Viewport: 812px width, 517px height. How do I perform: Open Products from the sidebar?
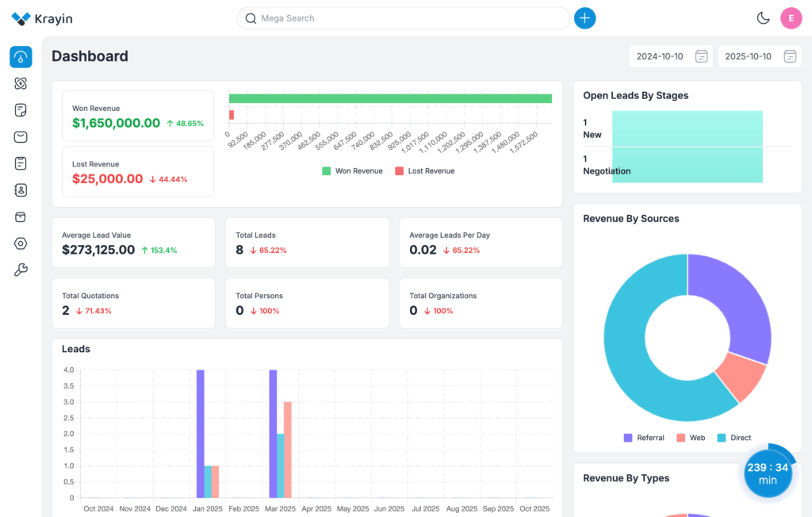point(21,216)
